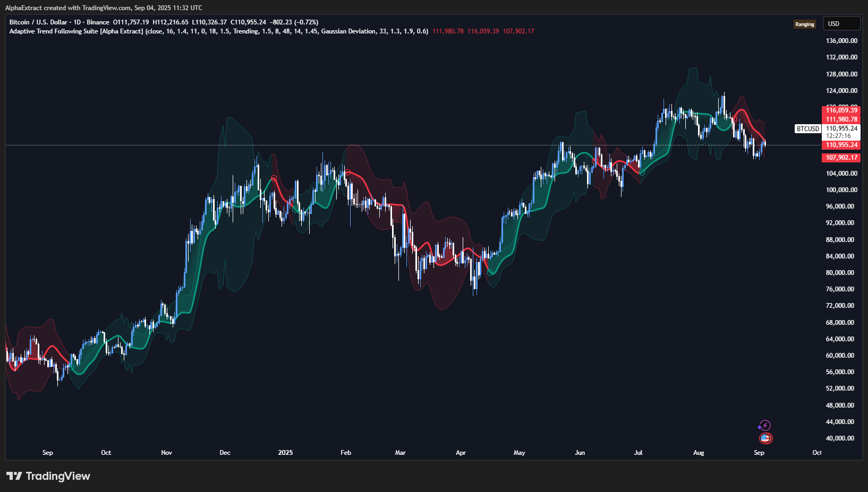Click the 107,902.17 red price label

(x=841, y=158)
